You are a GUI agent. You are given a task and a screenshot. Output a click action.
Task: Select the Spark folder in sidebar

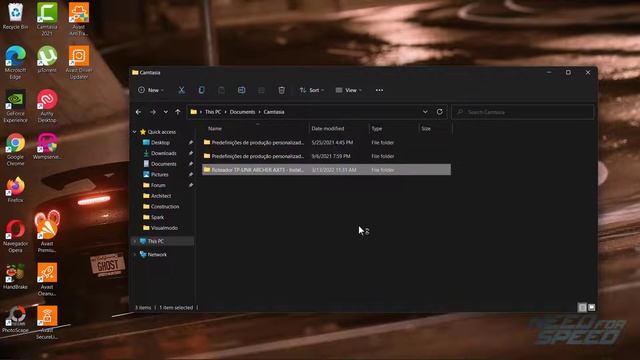point(157,217)
